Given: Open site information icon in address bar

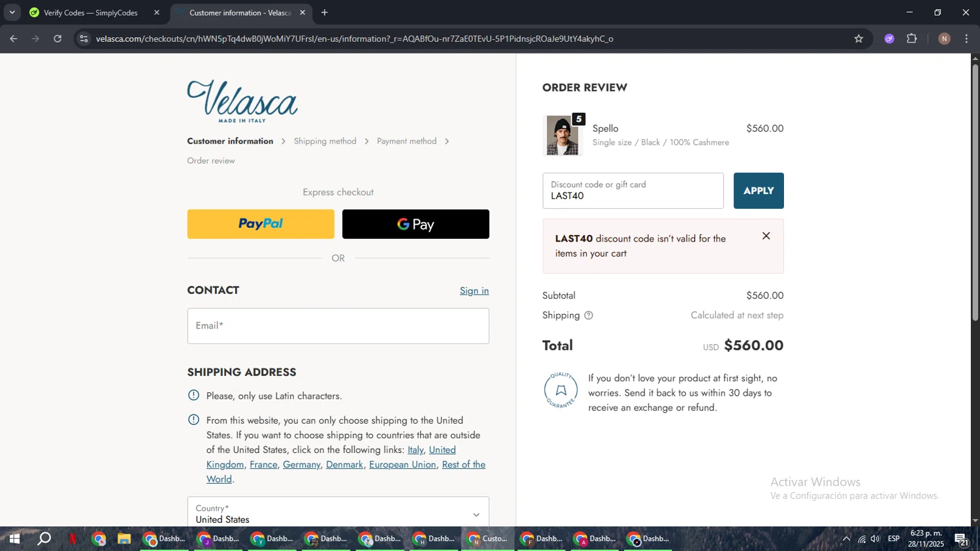Looking at the screenshot, I should click(83, 39).
